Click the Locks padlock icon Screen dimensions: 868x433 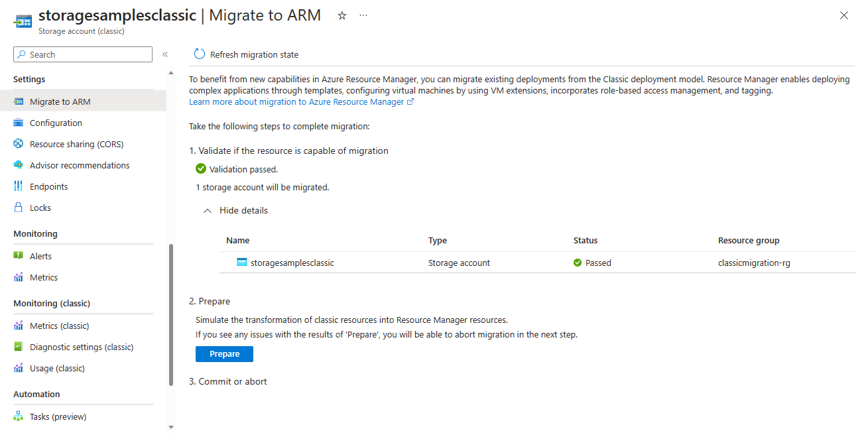coord(19,208)
